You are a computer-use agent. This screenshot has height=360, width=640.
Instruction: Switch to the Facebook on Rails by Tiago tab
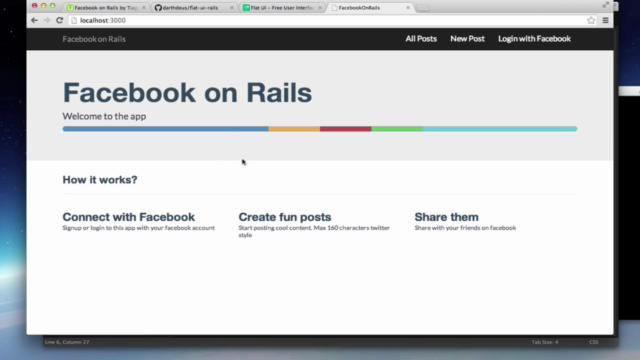106,8
